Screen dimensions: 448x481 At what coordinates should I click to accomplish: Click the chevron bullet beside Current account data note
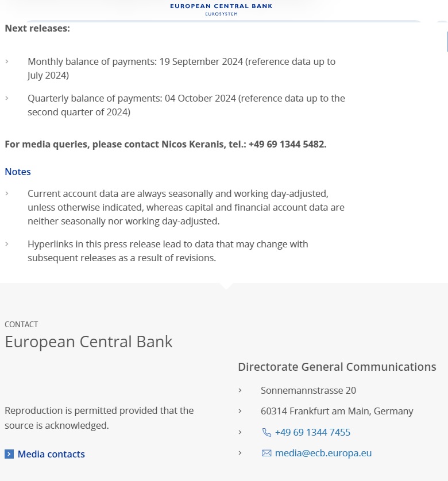(7, 193)
